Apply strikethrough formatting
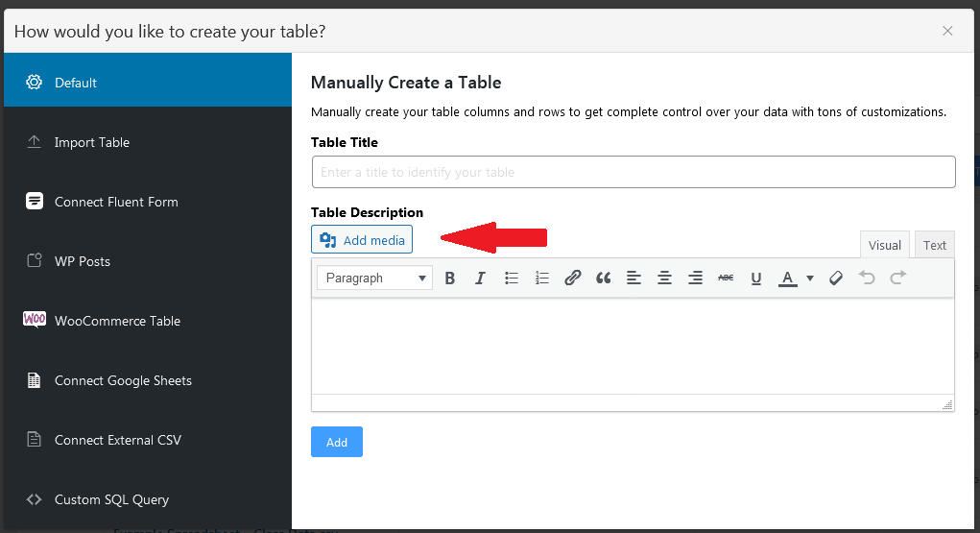Viewport: 980px width, 533px height. coord(726,279)
